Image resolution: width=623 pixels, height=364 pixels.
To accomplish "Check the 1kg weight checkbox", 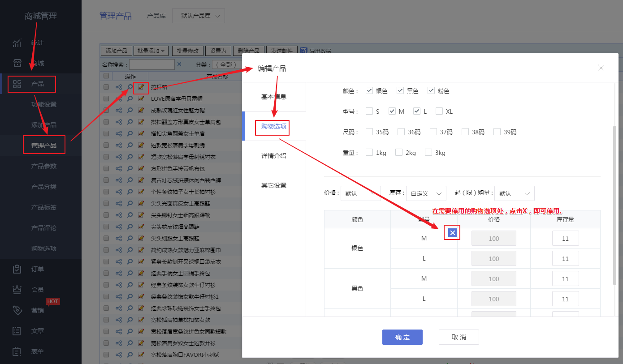I will tap(369, 152).
